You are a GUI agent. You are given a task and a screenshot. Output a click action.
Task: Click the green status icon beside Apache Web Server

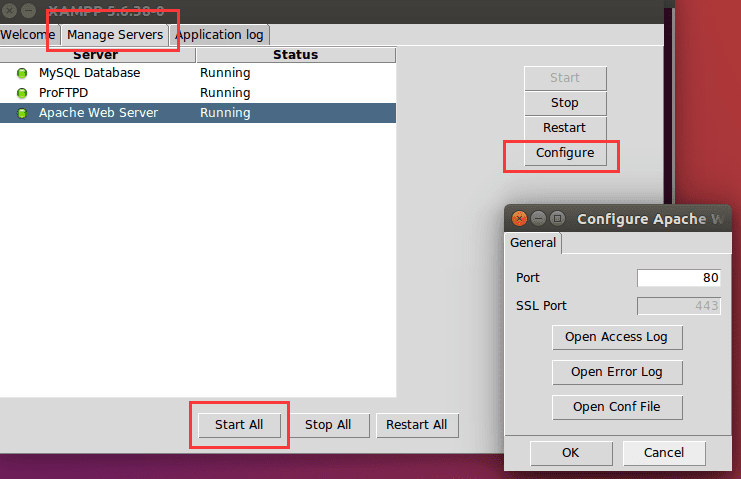22,113
